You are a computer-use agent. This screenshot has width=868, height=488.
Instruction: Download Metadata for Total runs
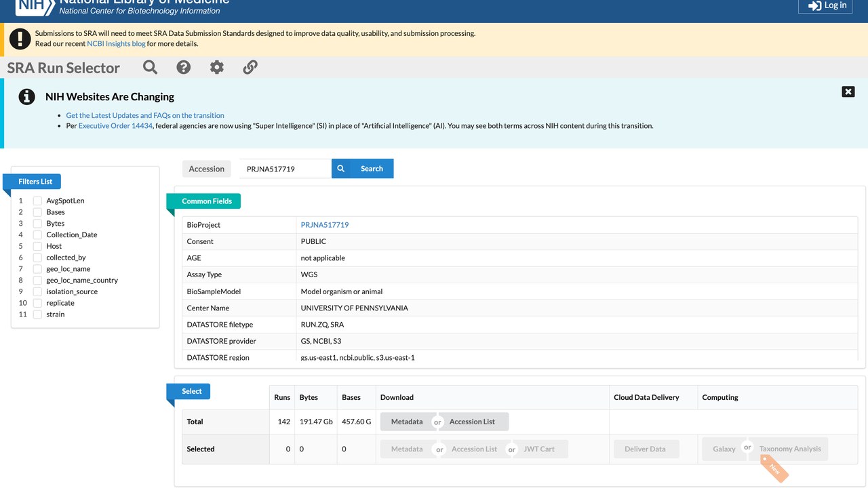tap(407, 422)
